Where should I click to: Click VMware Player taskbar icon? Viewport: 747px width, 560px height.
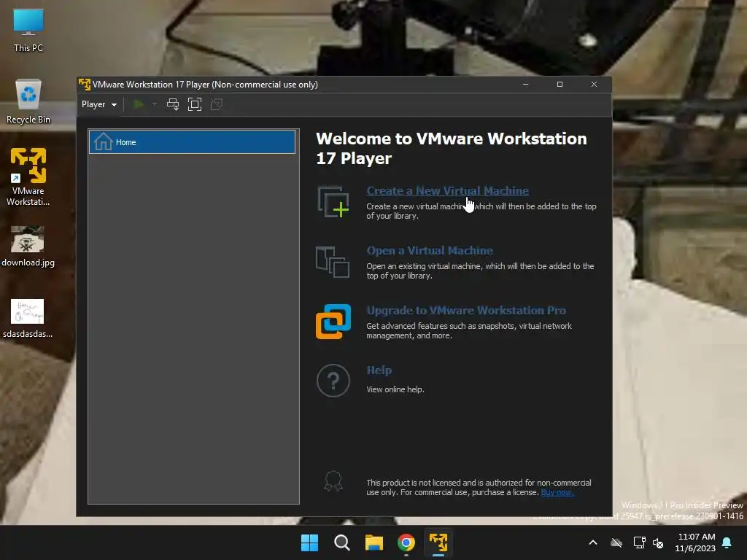click(x=438, y=542)
